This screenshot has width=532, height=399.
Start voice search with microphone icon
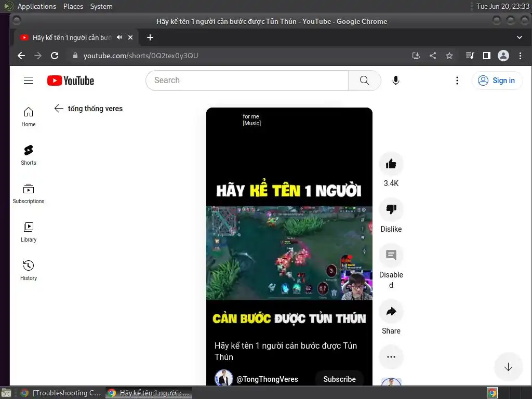(x=395, y=81)
